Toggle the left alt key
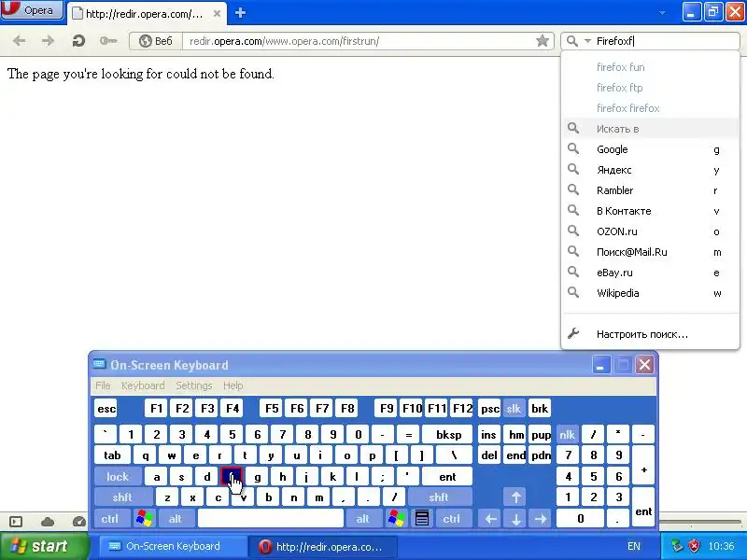Screen dimensions: 747x560 coord(176,518)
